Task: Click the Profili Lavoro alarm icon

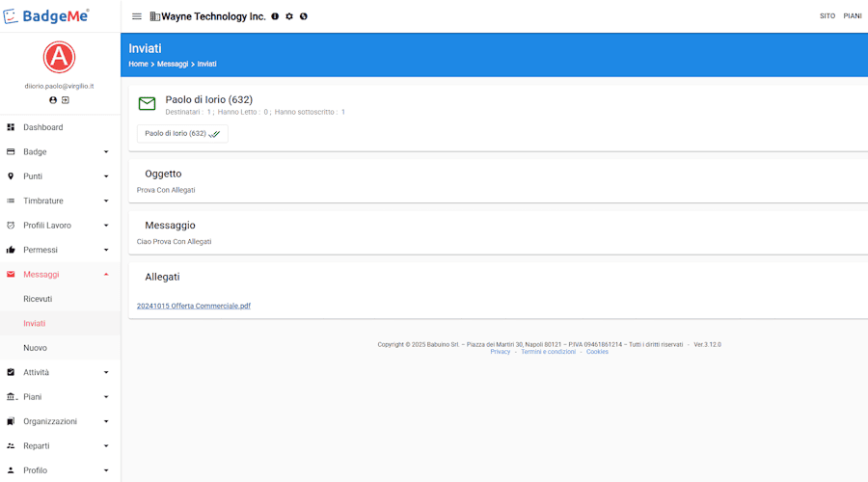Action: click(x=11, y=226)
